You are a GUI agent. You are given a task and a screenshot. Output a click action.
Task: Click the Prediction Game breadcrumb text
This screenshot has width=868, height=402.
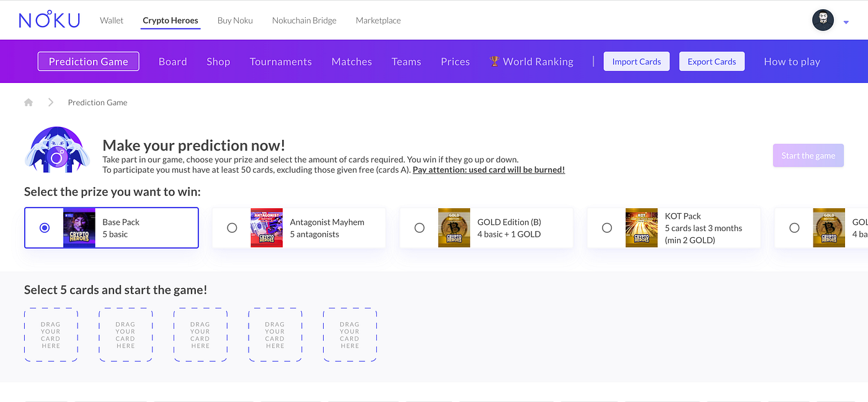(98, 102)
